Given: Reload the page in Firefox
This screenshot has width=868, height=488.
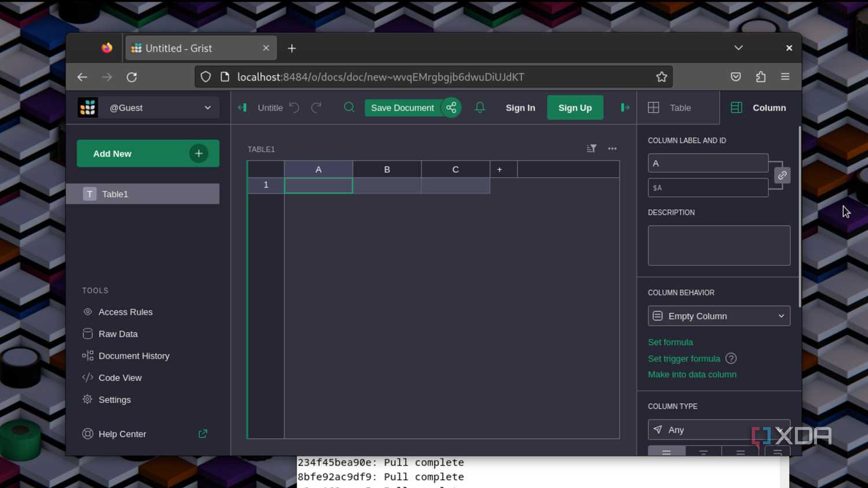Looking at the screenshot, I should point(132,77).
